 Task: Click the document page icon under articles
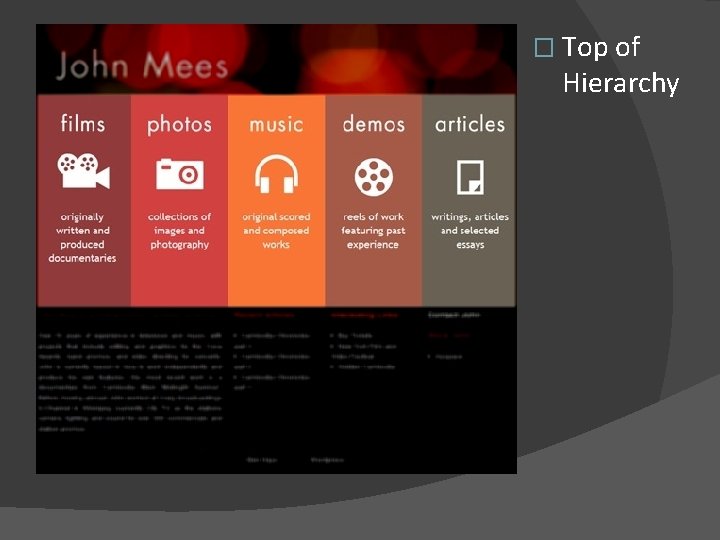[470, 177]
